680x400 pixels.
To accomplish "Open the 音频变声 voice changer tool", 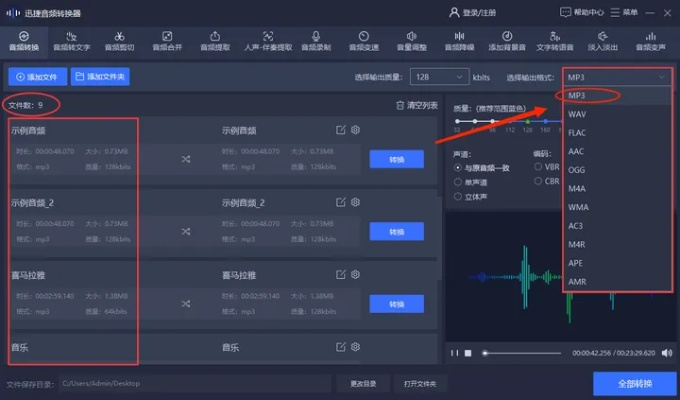I will point(651,42).
